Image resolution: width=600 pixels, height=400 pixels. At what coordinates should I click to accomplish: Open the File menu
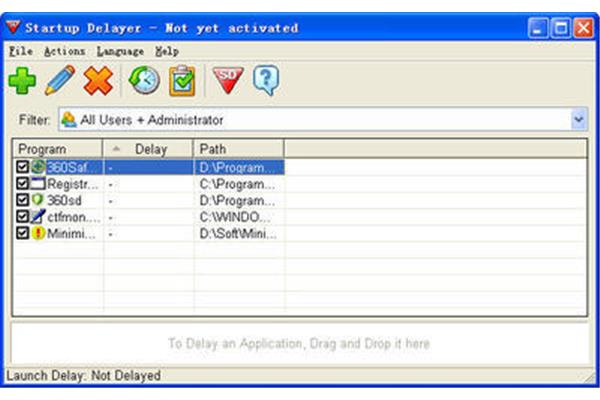pyautogui.click(x=21, y=51)
